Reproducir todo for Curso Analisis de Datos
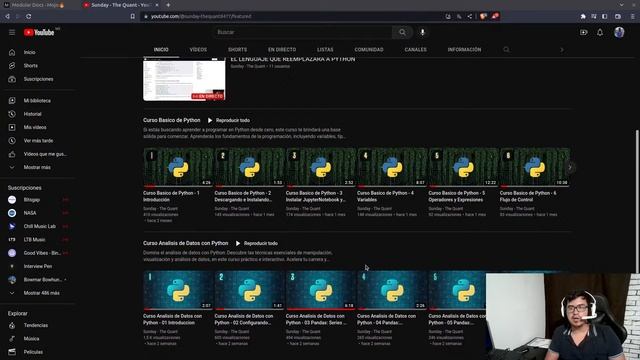The width and height of the screenshot is (640, 360). (257, 243)
